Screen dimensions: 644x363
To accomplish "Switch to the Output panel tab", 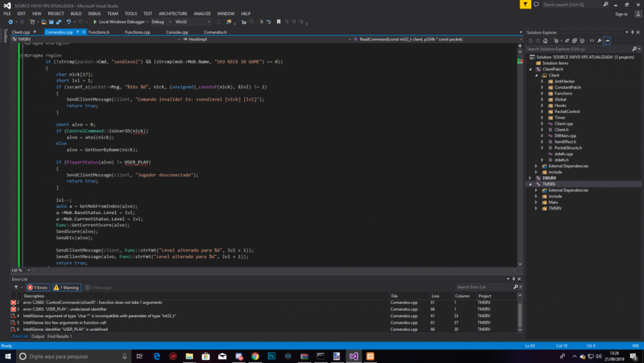I will (x=38, y=336).
